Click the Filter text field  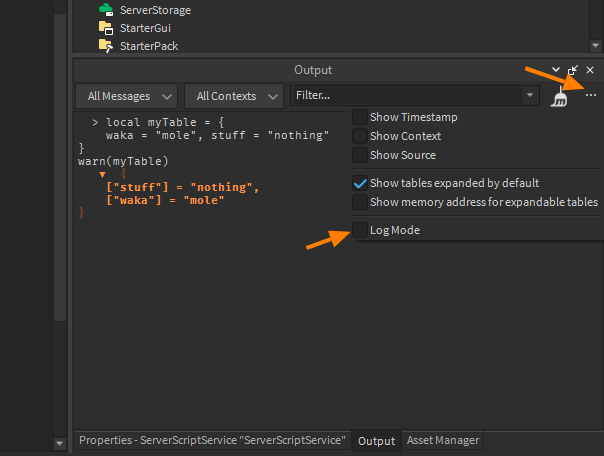[405, 95]
